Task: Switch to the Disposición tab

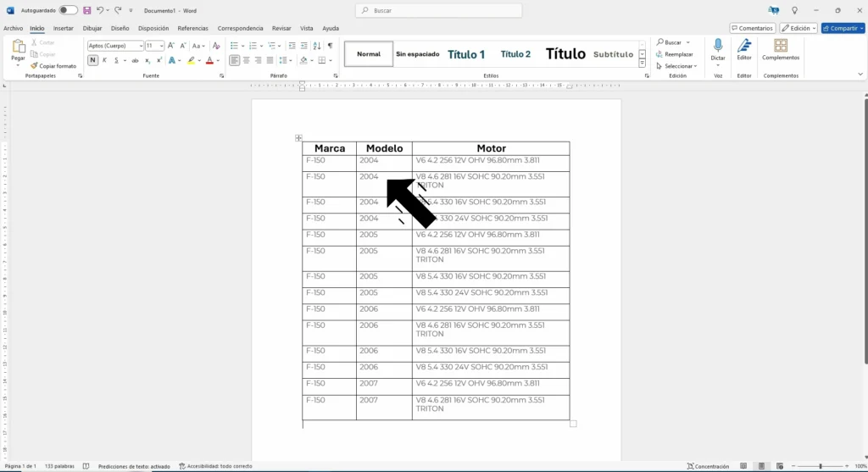Action: point(153,28)
